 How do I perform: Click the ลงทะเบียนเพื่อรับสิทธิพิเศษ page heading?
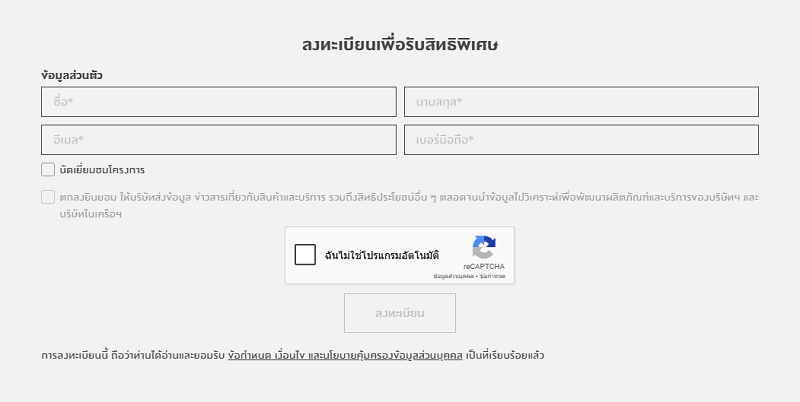point(399,45)
